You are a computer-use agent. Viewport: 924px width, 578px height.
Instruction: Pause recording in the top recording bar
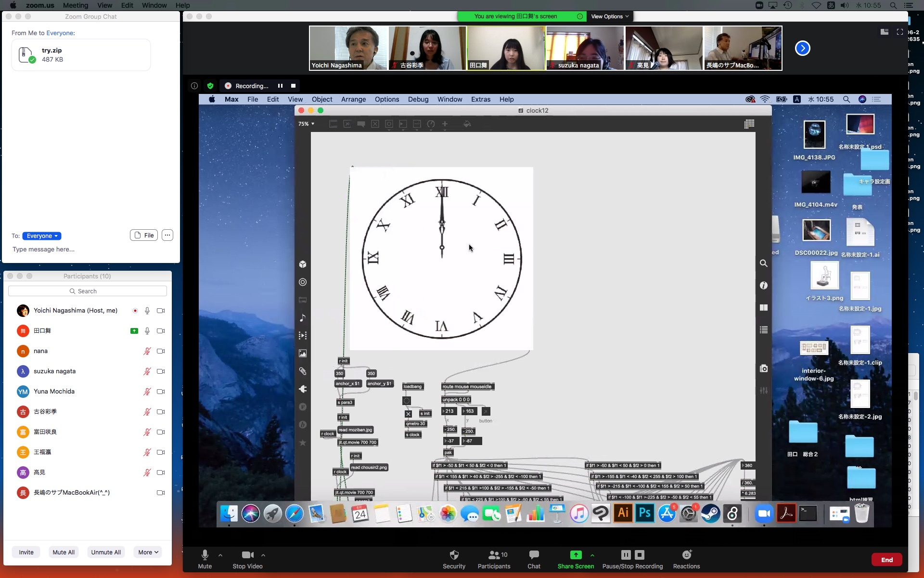coord(280,86)
